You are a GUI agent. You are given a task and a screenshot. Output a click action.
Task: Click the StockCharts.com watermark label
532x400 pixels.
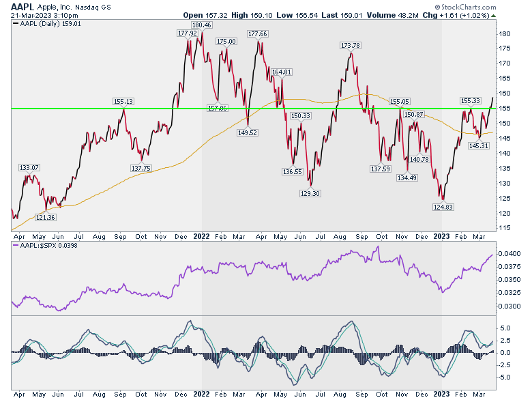click(465, 7)
